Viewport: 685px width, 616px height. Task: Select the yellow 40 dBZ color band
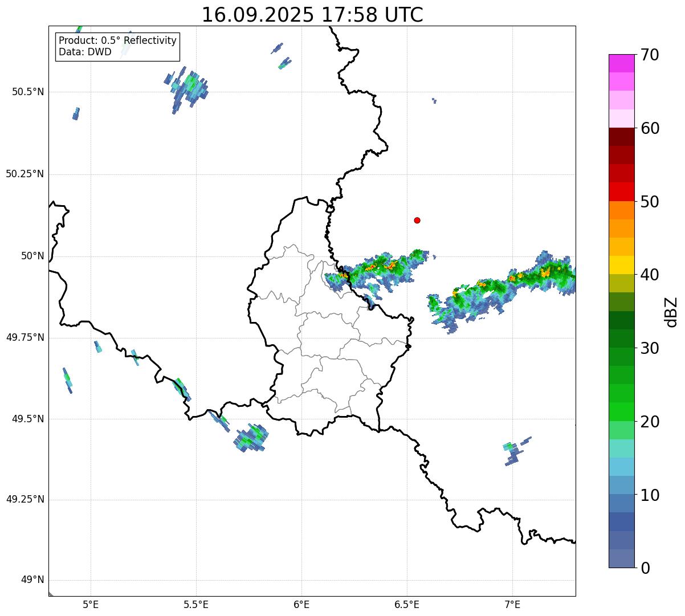coord(622,265)
